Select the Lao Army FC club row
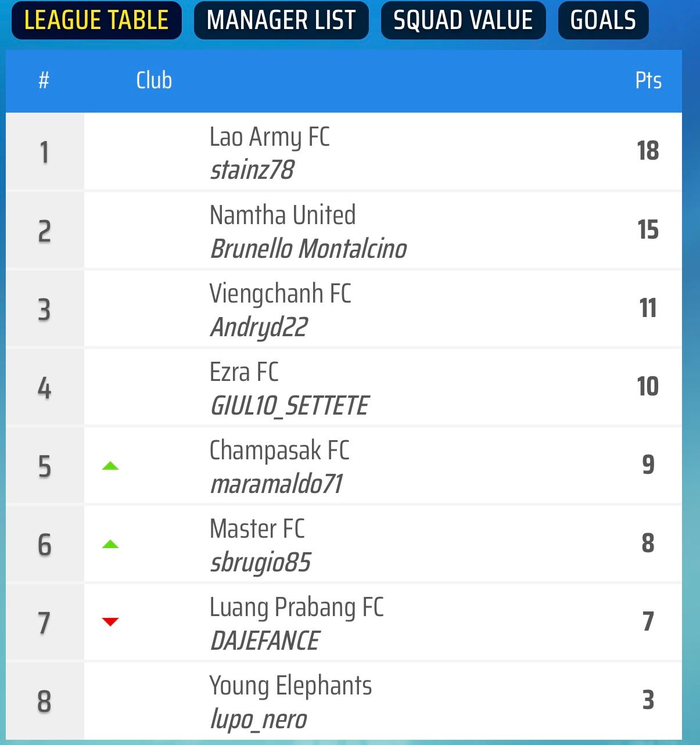Screen dimensions: 700x745 point(343,152)
